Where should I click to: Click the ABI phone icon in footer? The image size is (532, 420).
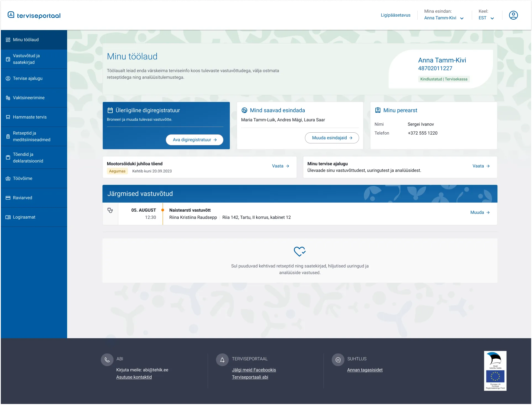click(x=107, y=360)
